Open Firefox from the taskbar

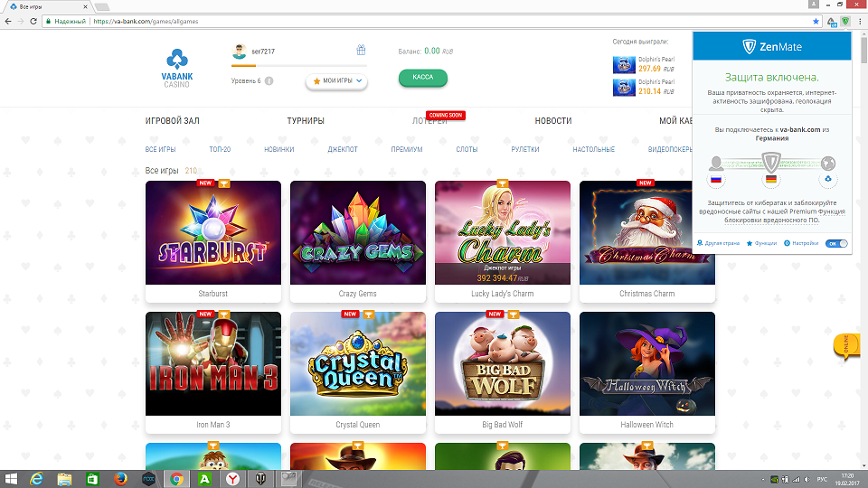click(120, 479)
